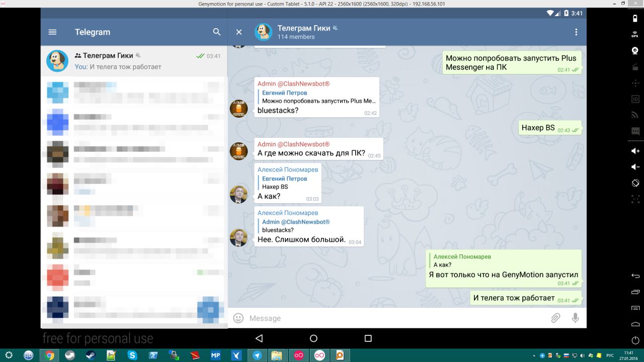Click '114 members' subtitle in header

click(x=296, y=37)
